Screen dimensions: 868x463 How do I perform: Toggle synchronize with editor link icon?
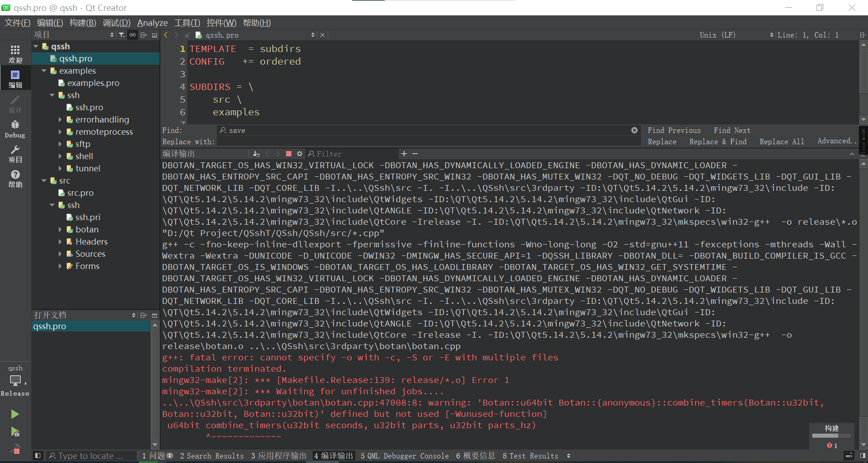click(133, 35)
